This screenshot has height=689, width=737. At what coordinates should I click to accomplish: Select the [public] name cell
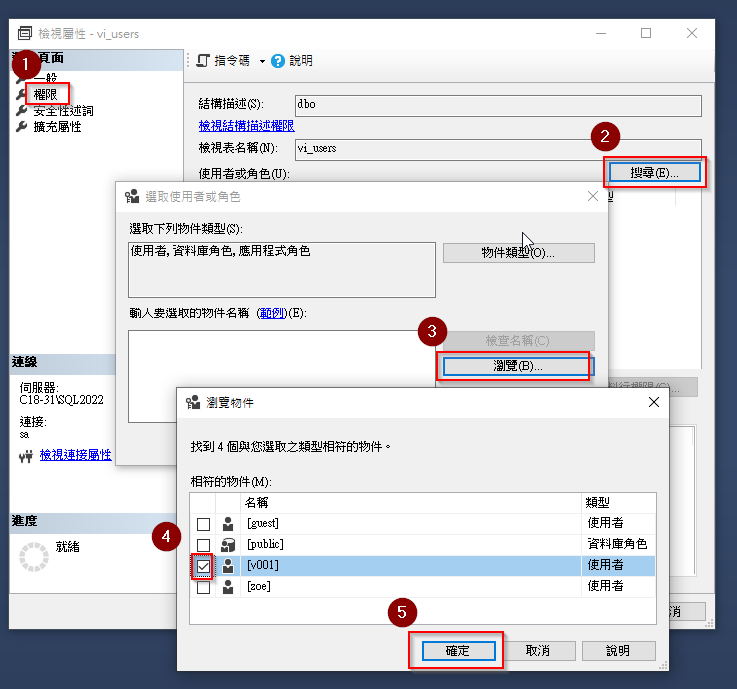[411, 545]
